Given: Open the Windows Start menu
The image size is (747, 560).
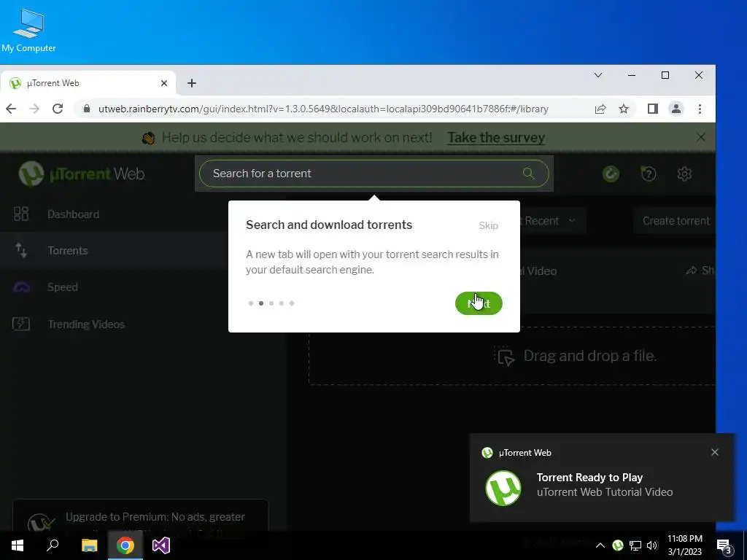Looking at the screenshot, I should click(18, 545).
